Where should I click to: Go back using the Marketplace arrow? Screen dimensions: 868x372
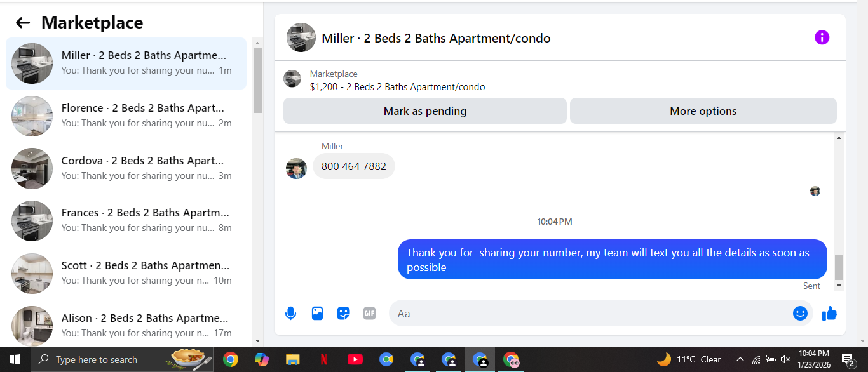coord(23,23)
